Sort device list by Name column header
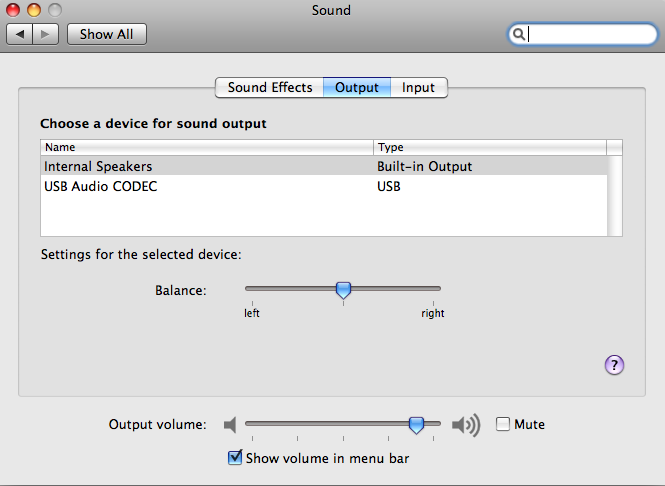The image size is (665, 486). tap(207, 147)
